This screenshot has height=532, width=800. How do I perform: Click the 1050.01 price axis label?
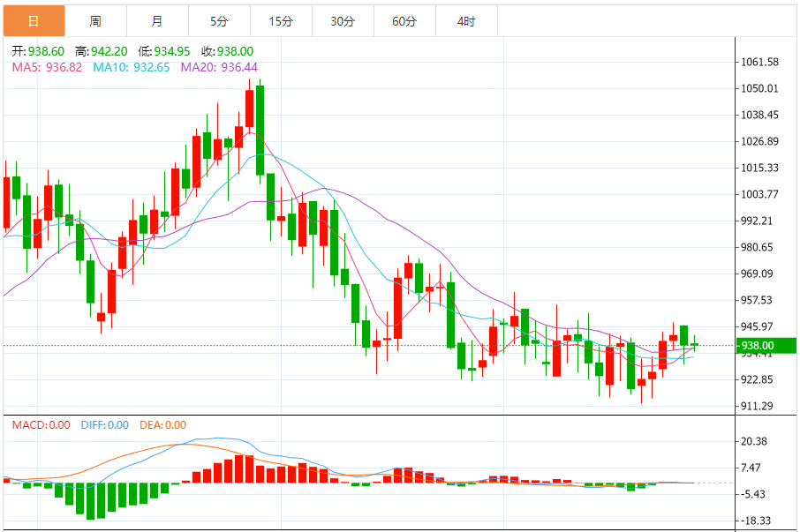point(759,88)
